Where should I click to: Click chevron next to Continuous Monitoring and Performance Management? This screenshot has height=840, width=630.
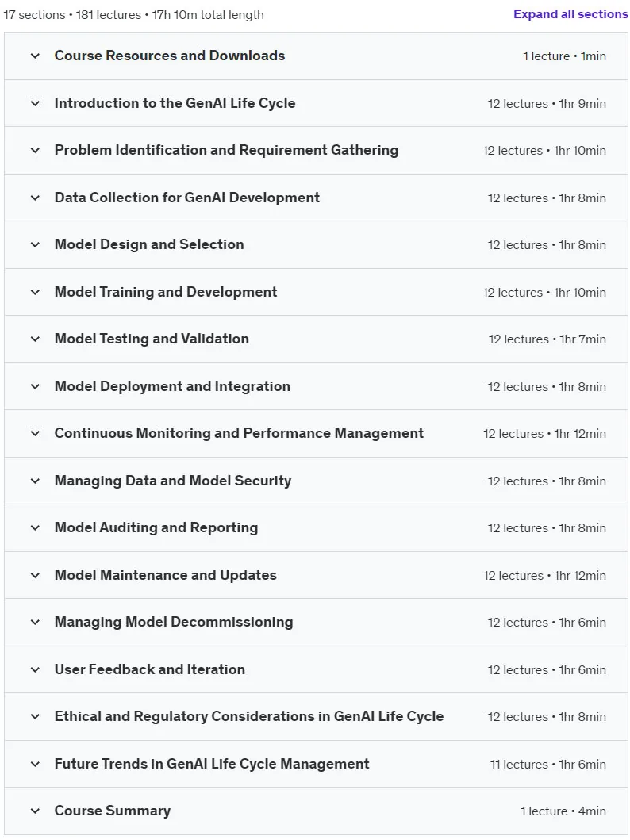tap(36, 433)
